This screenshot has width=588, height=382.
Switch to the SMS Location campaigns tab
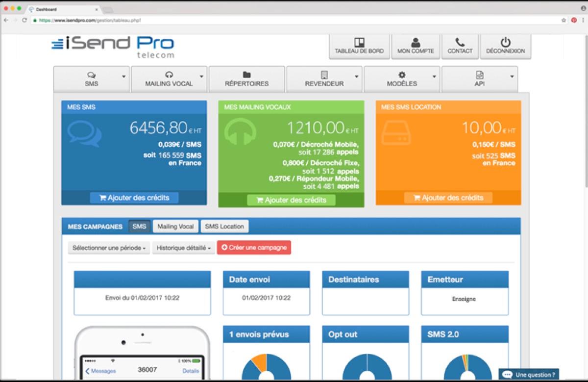coord(224,226)
